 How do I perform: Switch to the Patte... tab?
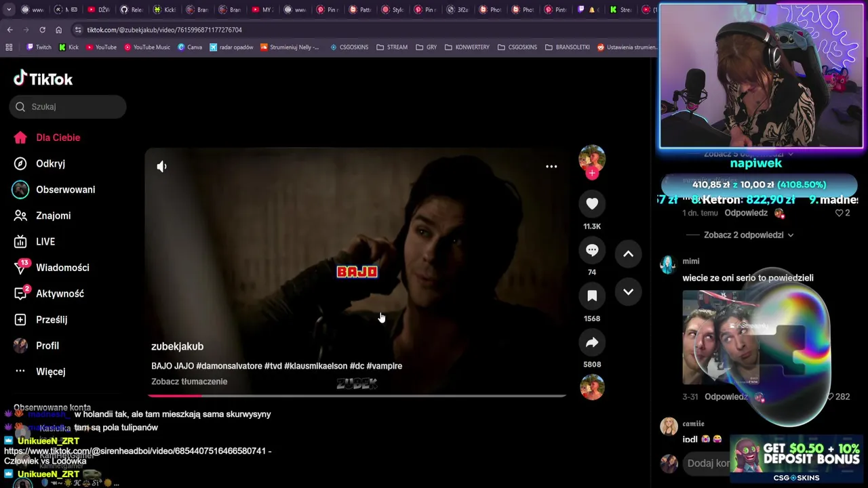(360, 9)
